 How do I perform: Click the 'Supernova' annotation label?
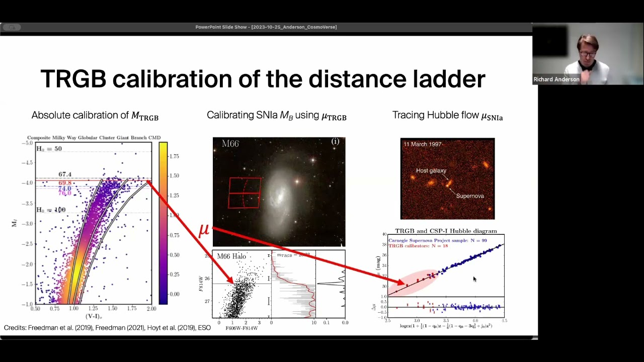pyautogui.click(x=470, y=196)
